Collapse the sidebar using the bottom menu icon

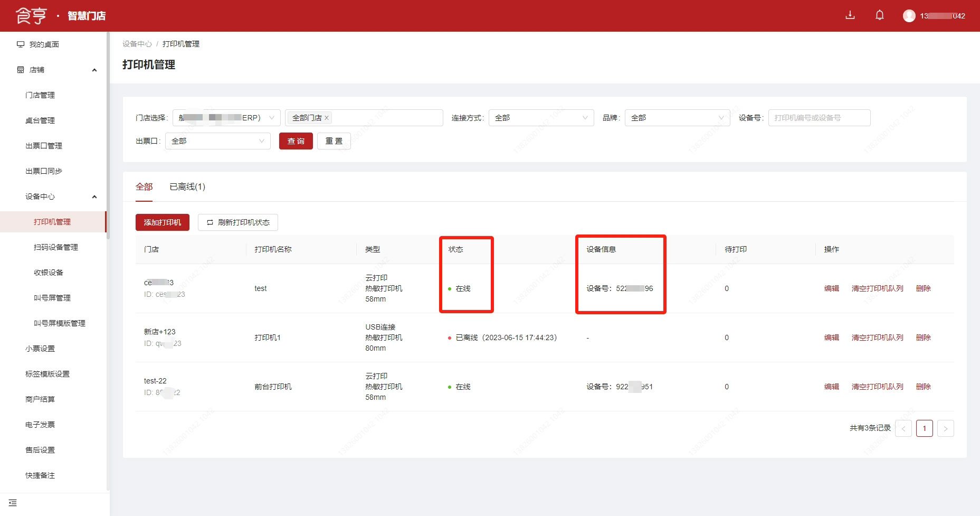click(13, 503)
